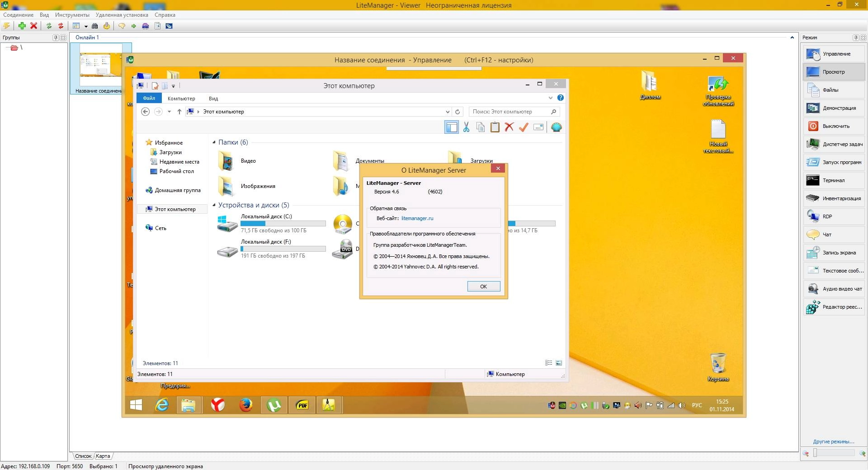Click the Другие режимы link

pos(833,442)
